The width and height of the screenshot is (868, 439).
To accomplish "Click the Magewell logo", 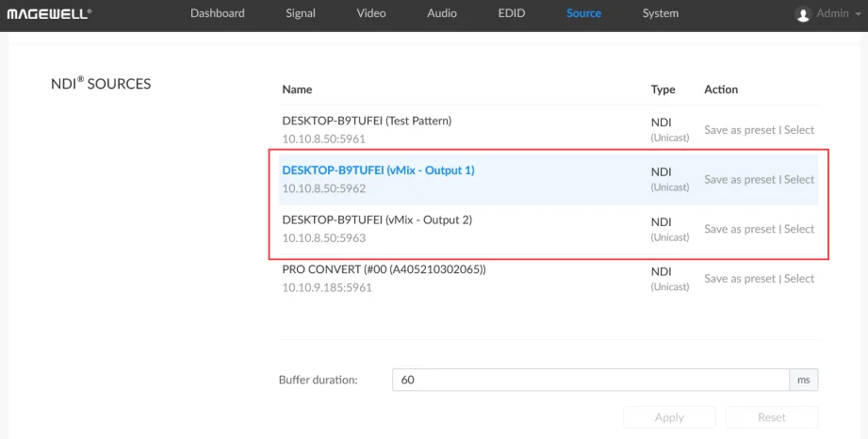I will (x=49, y=13).
